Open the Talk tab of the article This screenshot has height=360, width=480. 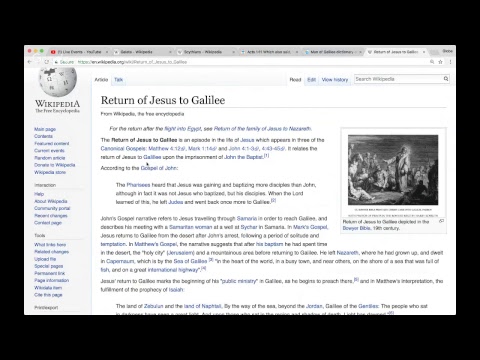point(119,80)
